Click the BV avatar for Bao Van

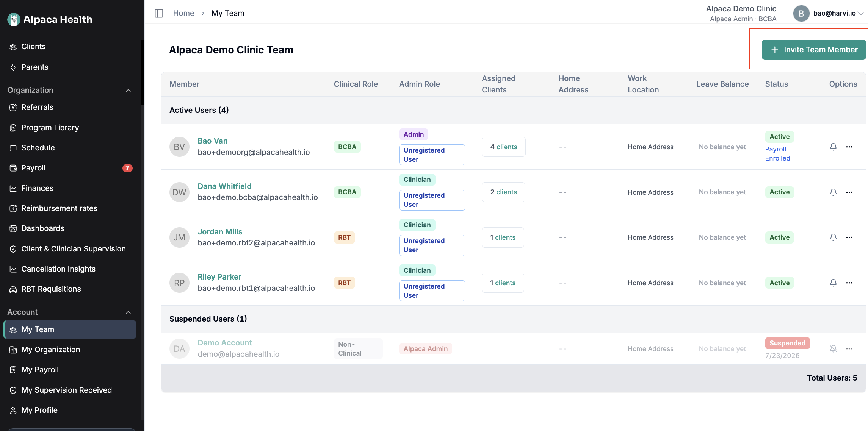tap(179, 147)
